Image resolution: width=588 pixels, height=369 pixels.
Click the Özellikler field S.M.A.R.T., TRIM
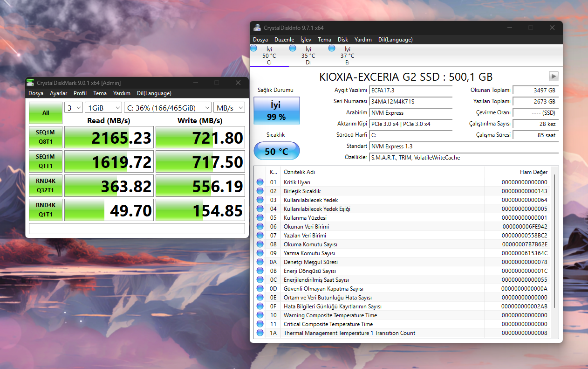[x=464, y=157]
